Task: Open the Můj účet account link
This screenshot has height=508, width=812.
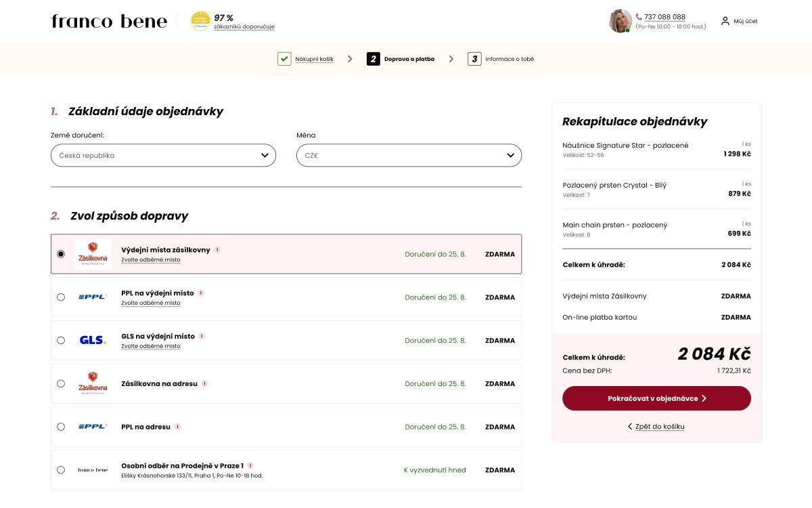Action: [746, 21]
